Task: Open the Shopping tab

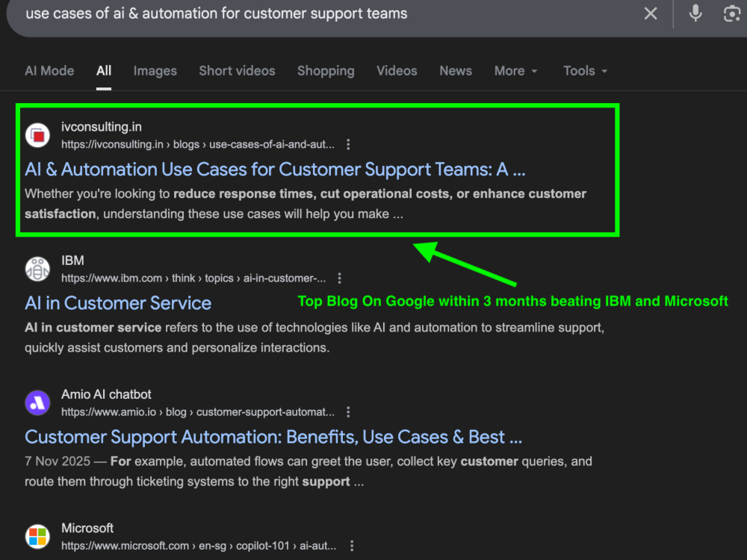Action: 326,71
